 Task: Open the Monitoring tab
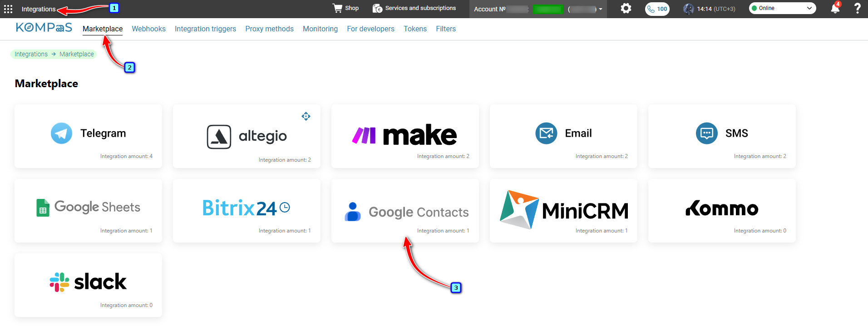[320, 29]
